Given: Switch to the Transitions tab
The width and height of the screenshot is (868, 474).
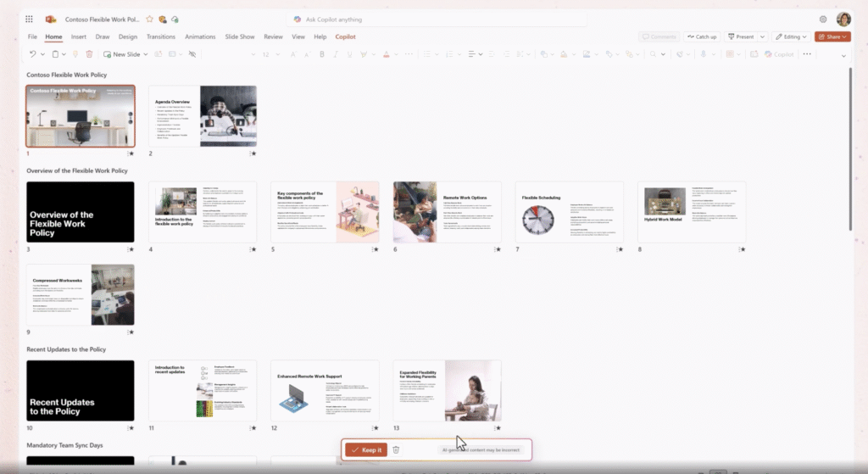Looking at the screenshot, I should pyautogui.click(x=160, y=36).
